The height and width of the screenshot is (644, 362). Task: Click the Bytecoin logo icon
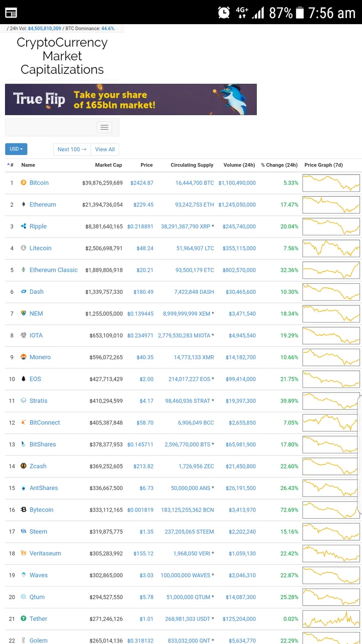click(24, 510)
